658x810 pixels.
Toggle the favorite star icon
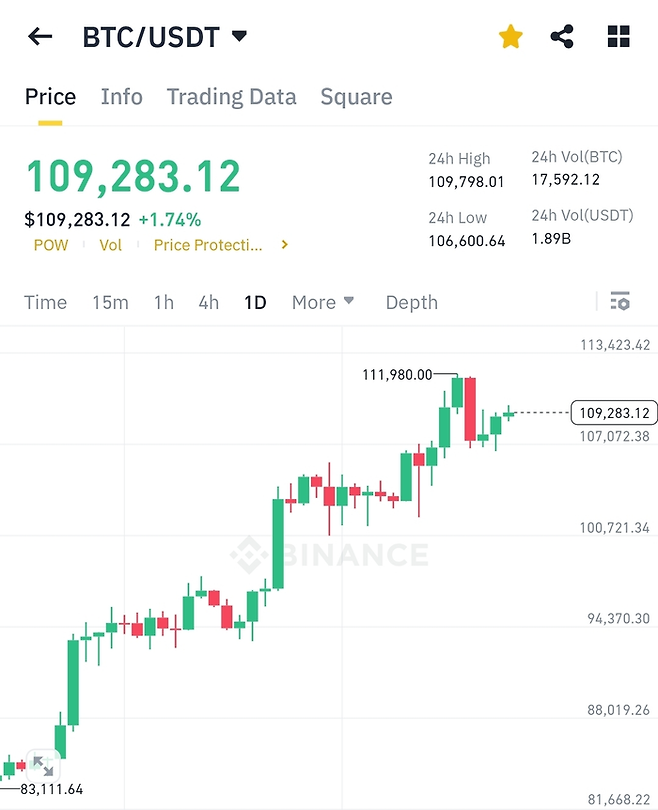click(510, 38)
